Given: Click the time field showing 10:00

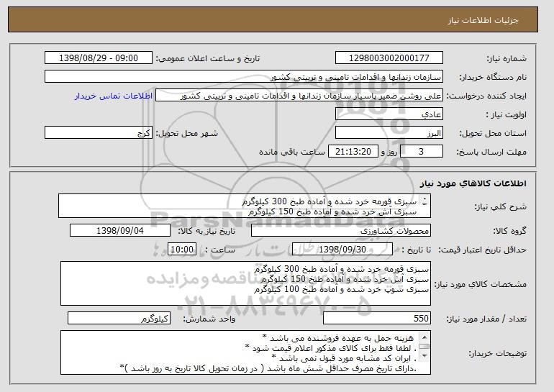Looking at the screenshot, I should [x=182, y=250].
